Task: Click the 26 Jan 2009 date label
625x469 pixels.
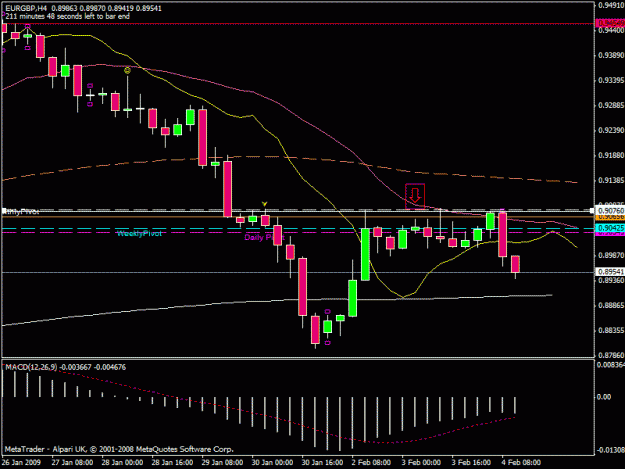Action: point(21,463)
